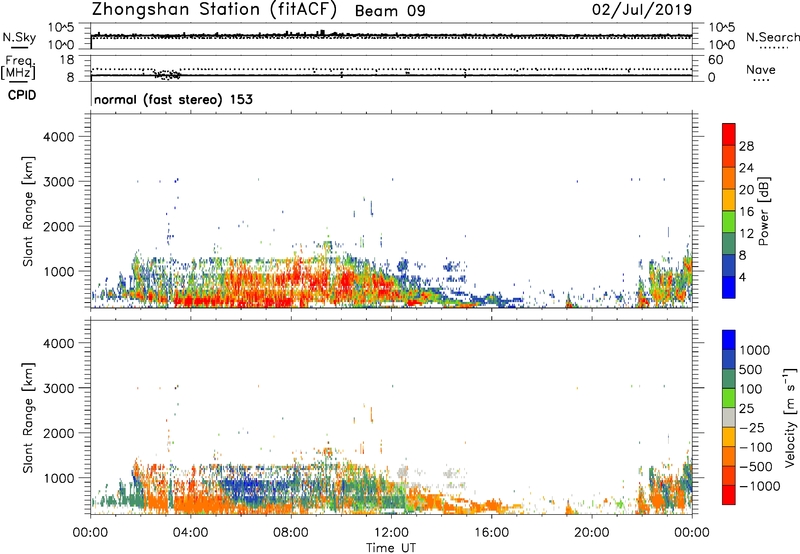This screenshot has height=554, width=800.
Task: Pick the red bottom segment of the Velocity bar
Action: [x=729, y=495]
